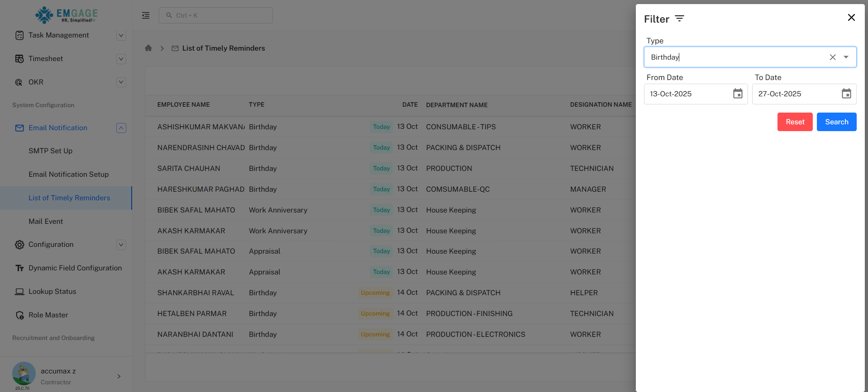Open the To Date calendar picker
The image size is (868, 392).
(x=846, y=94)
